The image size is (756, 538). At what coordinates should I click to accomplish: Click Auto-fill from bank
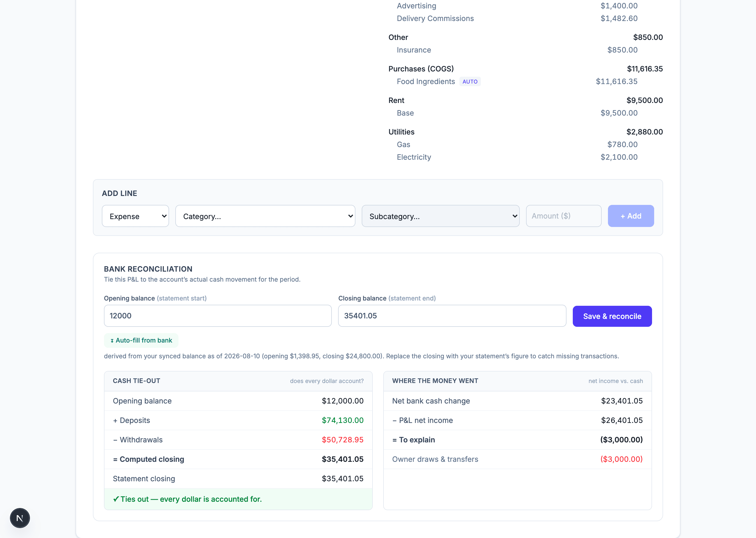click(141, 340)
